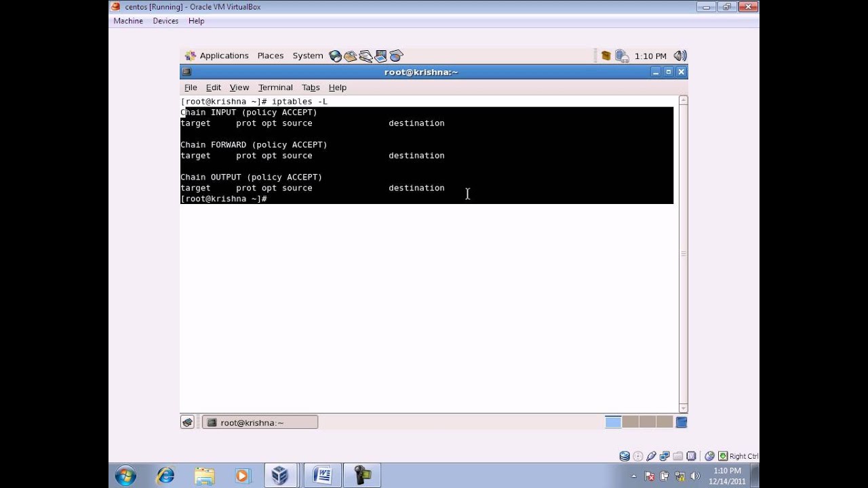Open the Terminal menu
Viewport: 868px width, 488px height.
click(x=275, y=87)
